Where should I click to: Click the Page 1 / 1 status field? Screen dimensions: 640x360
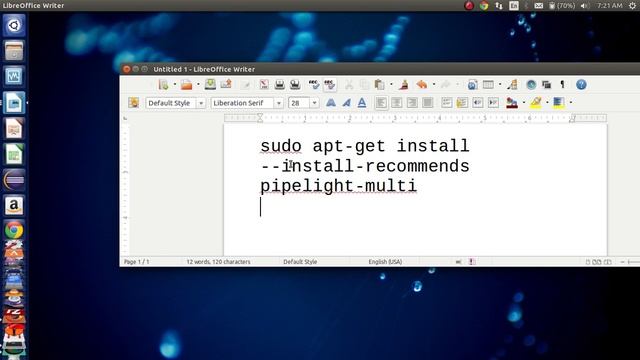click(137, 262)
